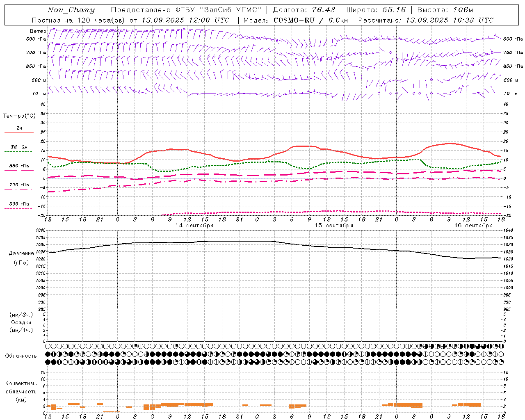Screen dimensions: 525x420
Task: Click the dash-dot line sample under 700 гПа legend
Action: pos(19,189)
